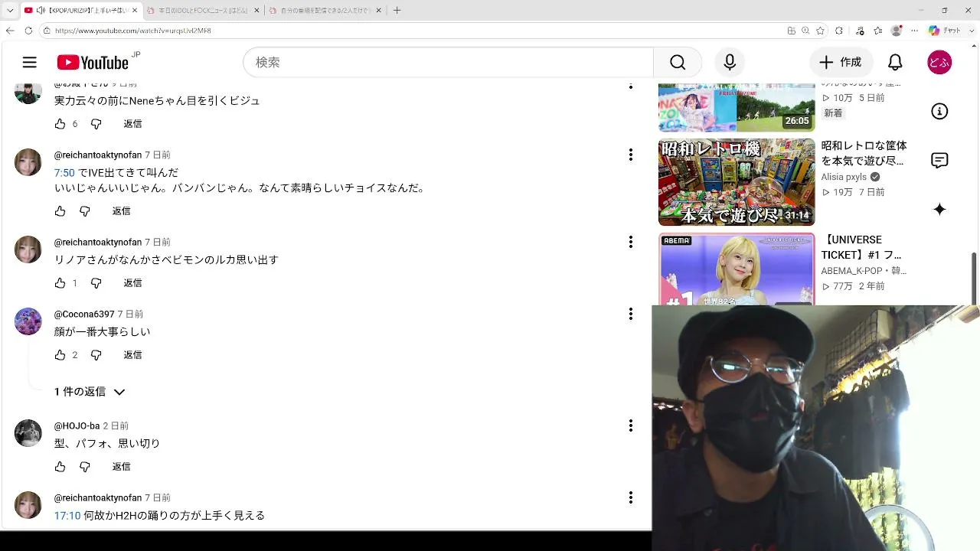Image resolution: width=980 pixels, height=551 pixels.
Task: Dislike the 型、パフォ、思い切り comment
Action: pyautogui.click(x=85, y=467)
